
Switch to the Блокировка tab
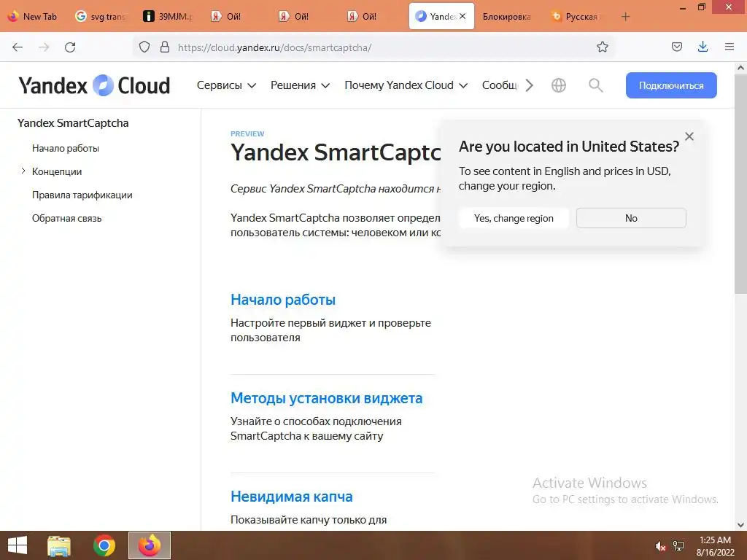[506, 17]
